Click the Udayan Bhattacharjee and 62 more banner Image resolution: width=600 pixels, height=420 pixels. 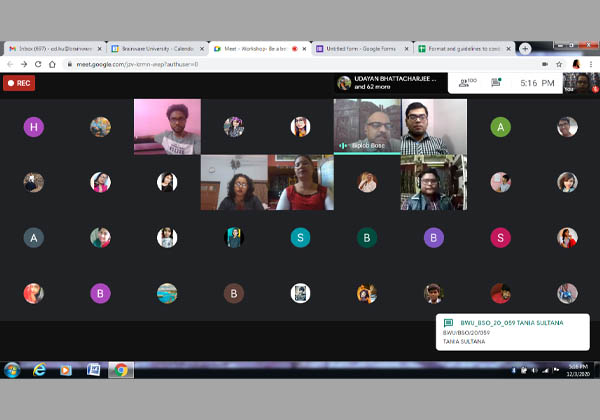click(389, 83)
